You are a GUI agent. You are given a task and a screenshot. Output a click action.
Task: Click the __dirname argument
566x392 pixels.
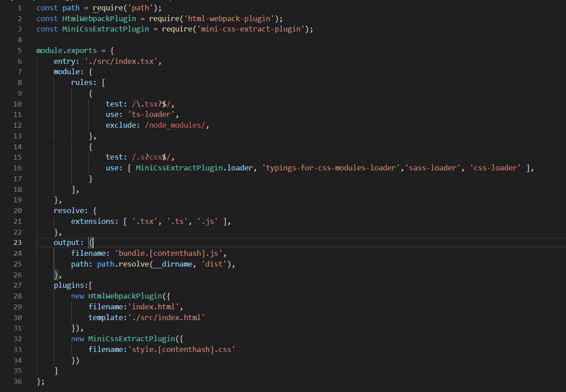[x=173, y=264]
